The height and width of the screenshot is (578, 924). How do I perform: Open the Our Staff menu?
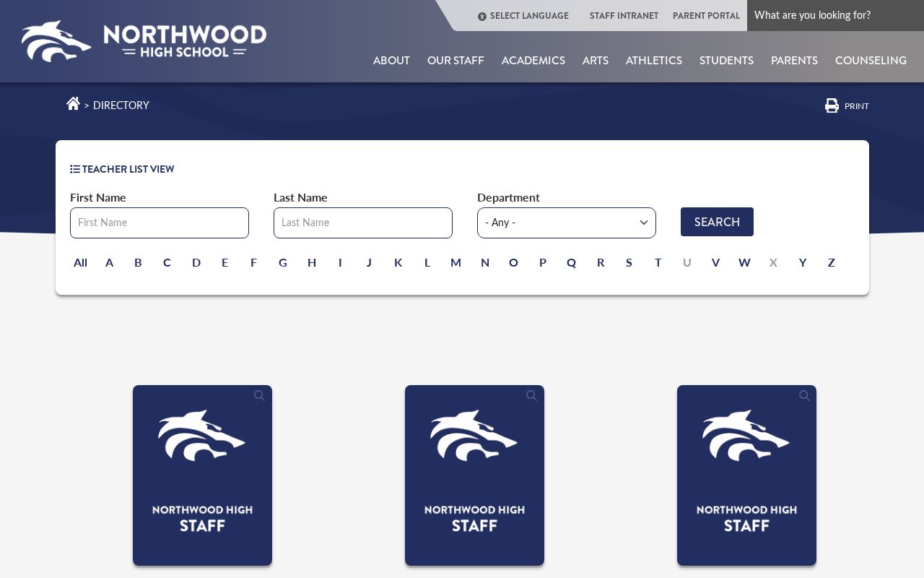(456, 61)
